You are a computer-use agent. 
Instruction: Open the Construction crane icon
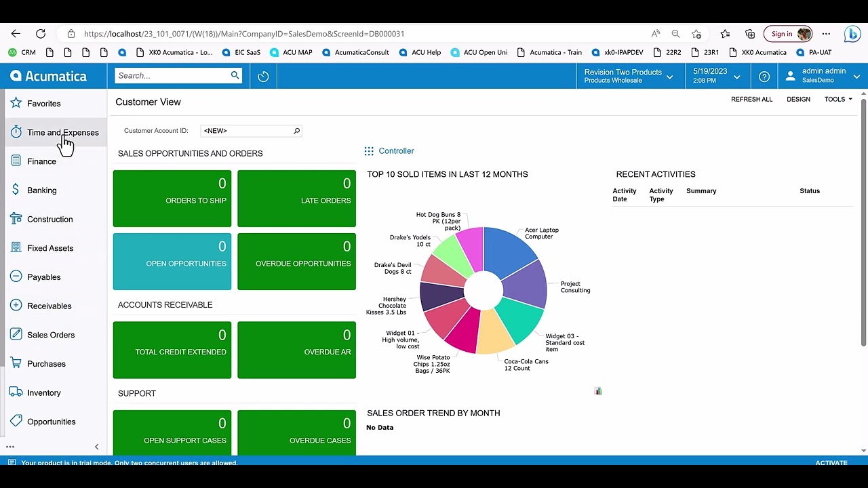coord(16,219)
